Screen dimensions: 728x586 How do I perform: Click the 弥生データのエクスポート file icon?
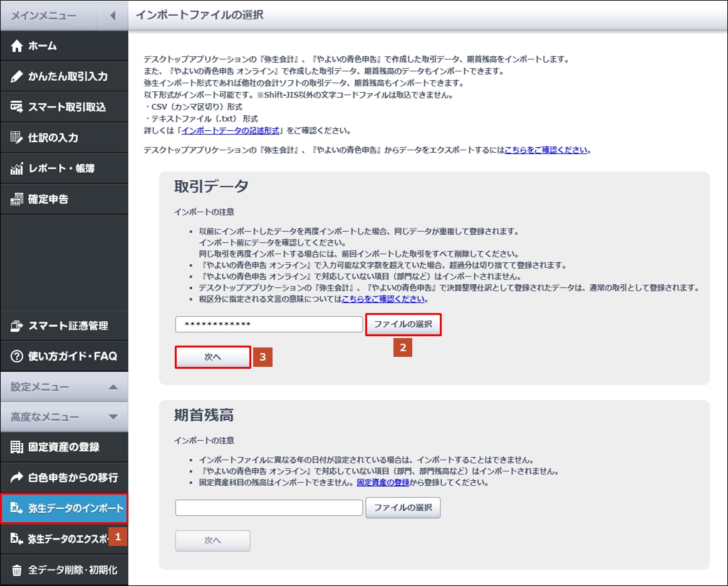click(17, 538)
